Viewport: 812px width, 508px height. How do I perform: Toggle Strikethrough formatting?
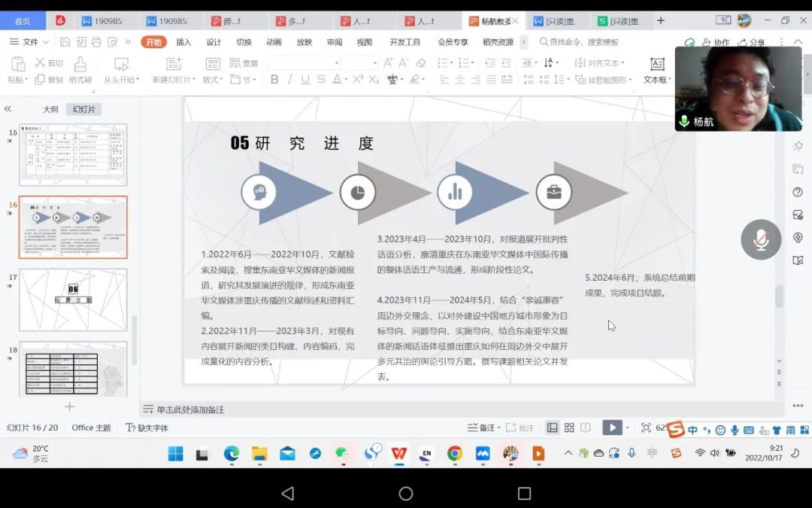point(321,79)
